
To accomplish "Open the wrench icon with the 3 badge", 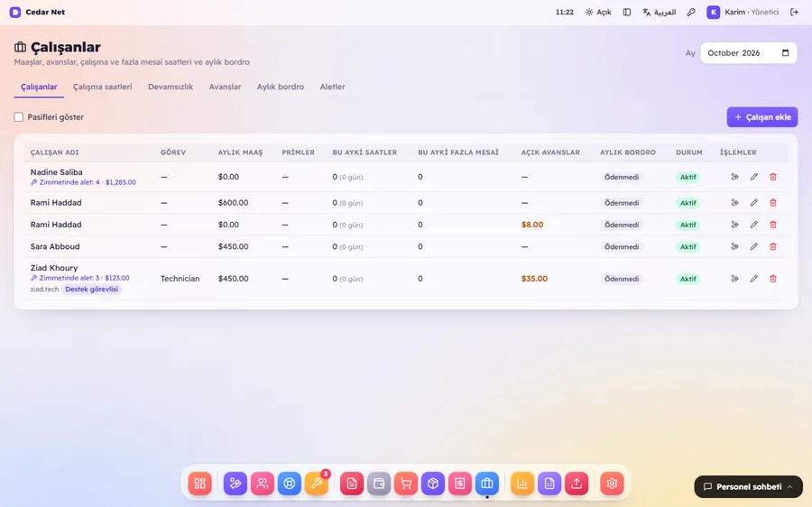I will pyautogui.click(x=317, y=484).
